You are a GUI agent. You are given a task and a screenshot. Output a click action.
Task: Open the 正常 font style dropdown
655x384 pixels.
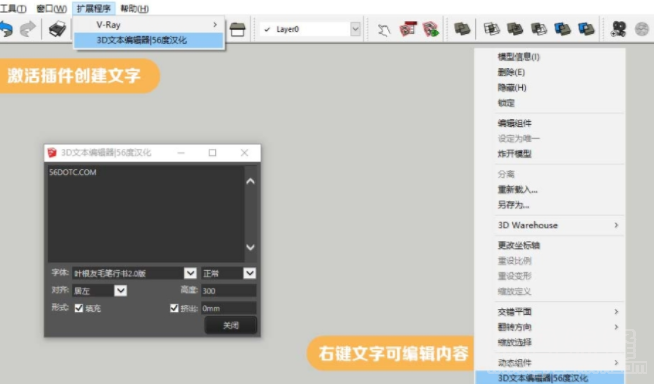tap(249, 273)
